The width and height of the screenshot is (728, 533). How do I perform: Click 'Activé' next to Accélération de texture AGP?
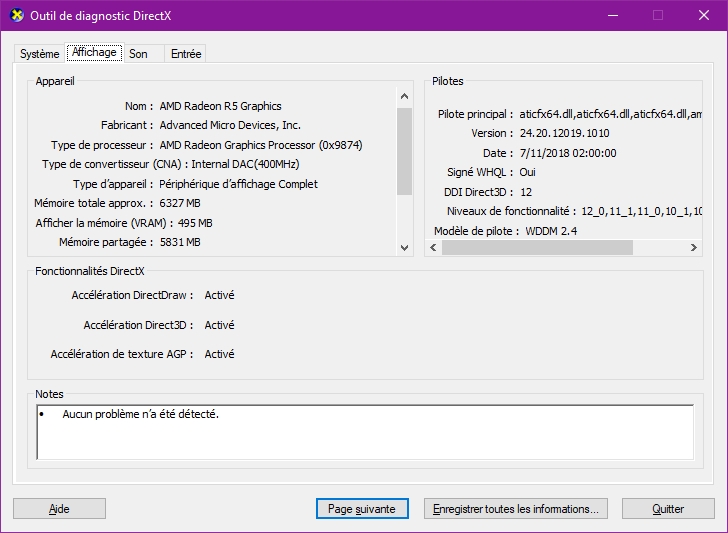[220, 354]
